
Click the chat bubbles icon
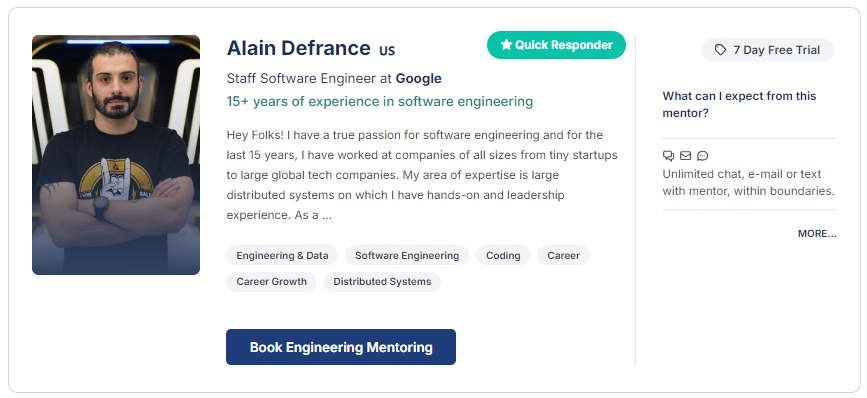coord(668,156)
